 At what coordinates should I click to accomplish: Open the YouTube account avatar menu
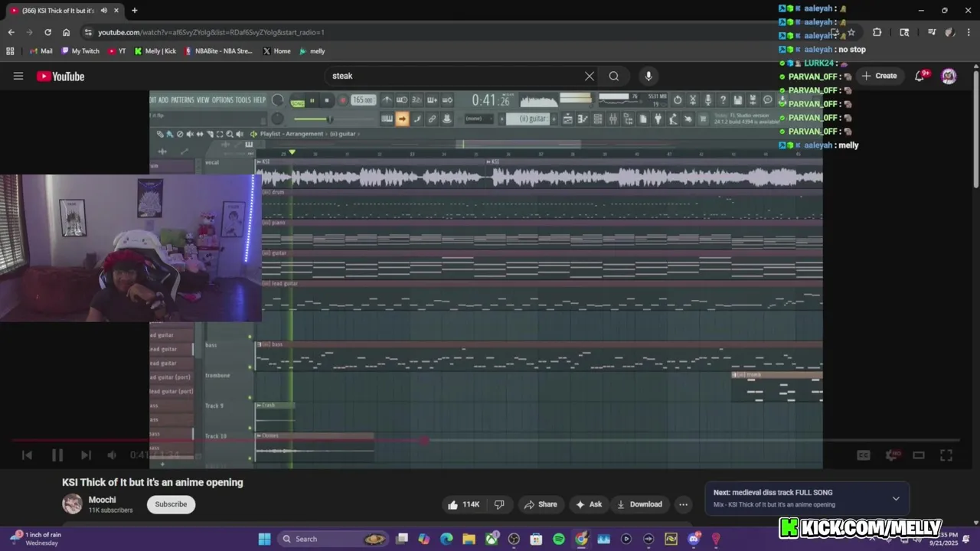[x=949, y=76]
